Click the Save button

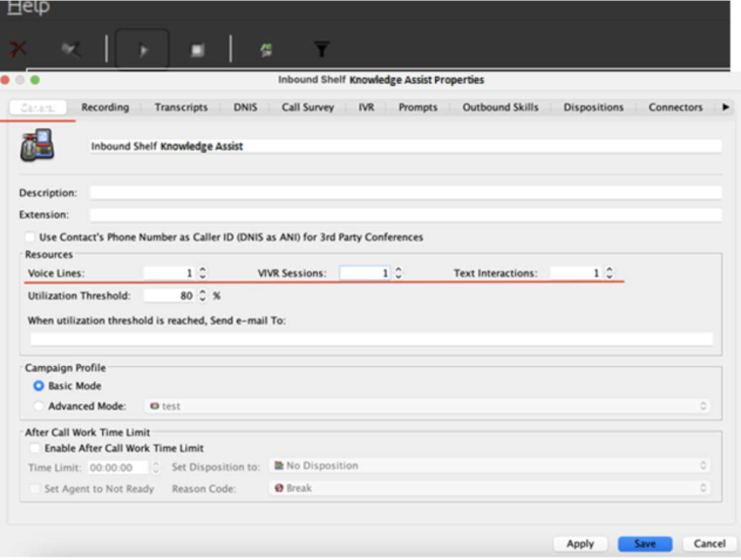645,544
